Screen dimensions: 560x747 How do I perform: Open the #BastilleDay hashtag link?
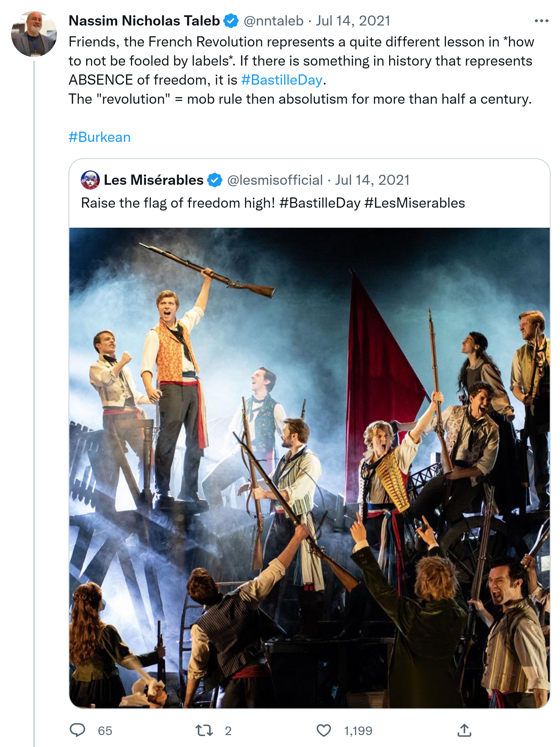[282, 80]
